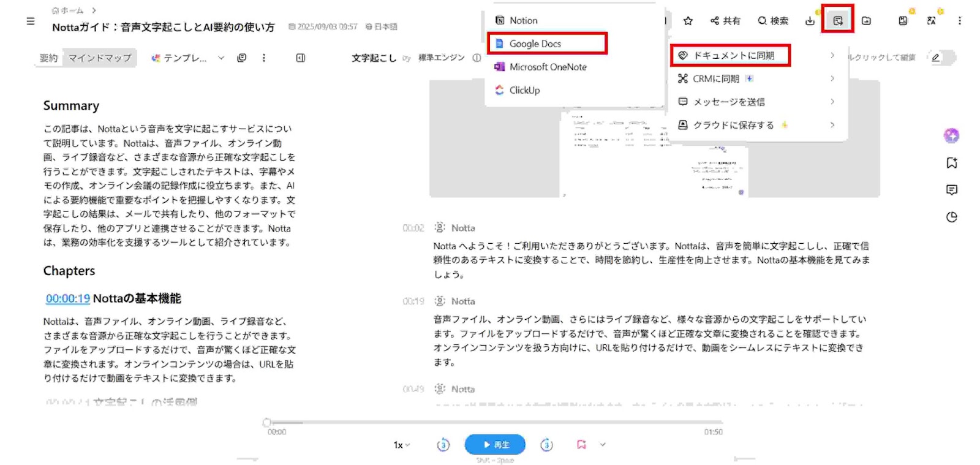980x465 pixels.
Task: Click the Nottaガイド recording title
Action: pyautogui.click(x=164, y=27)
